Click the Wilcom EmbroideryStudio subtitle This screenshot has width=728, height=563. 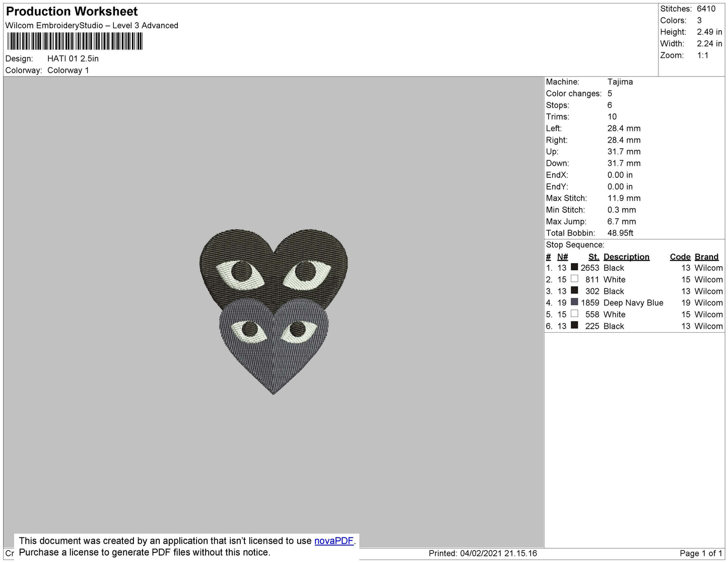92,25
